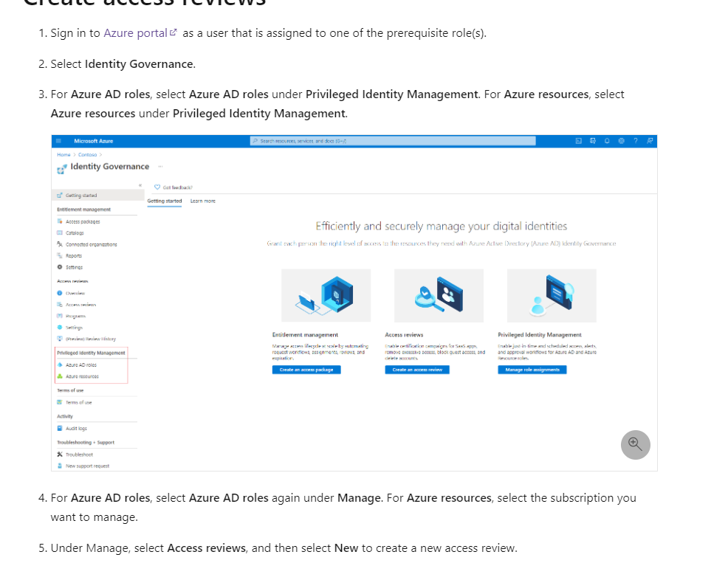
Task: Click the Microsoft Azure header title
Action: coord(93,141)
